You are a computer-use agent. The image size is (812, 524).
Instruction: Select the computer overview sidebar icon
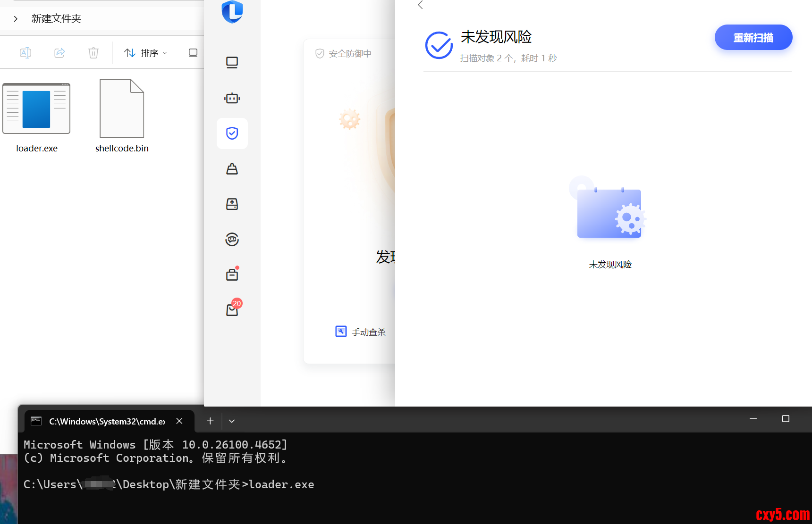(232, 63)
